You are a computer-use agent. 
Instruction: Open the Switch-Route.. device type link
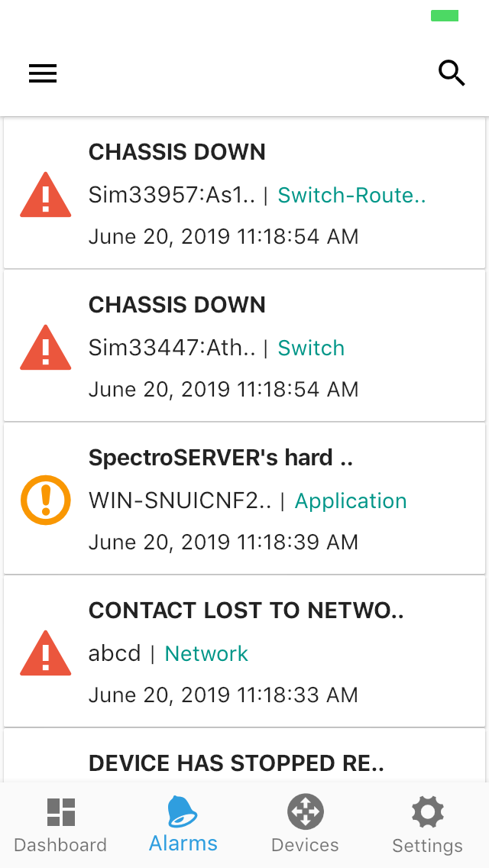(351, 196)
